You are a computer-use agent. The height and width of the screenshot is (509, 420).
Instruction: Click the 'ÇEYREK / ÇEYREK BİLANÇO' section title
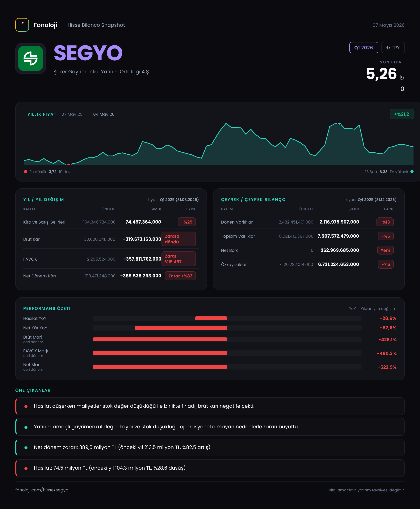pyautogui.click(x=253, y=199)
